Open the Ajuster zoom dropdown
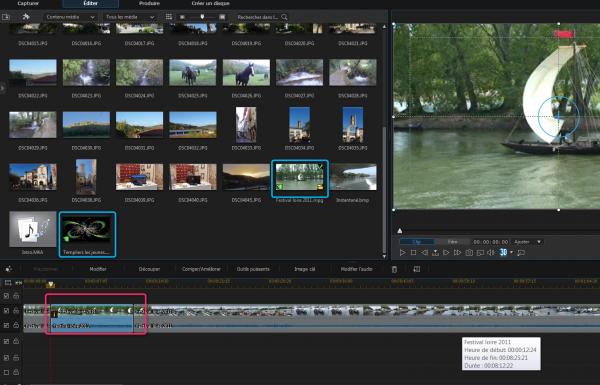 coord(528,242)
